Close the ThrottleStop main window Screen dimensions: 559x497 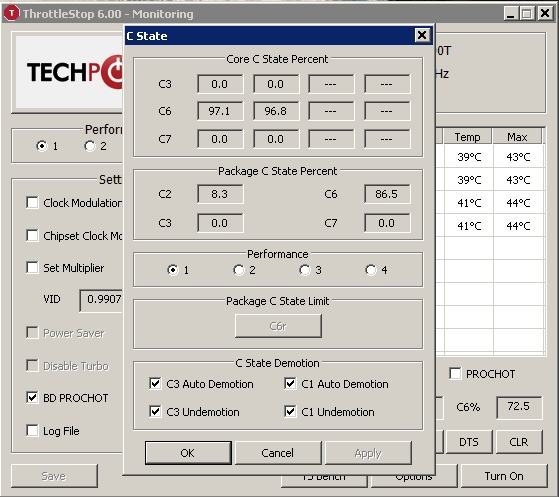pos(545,14)
